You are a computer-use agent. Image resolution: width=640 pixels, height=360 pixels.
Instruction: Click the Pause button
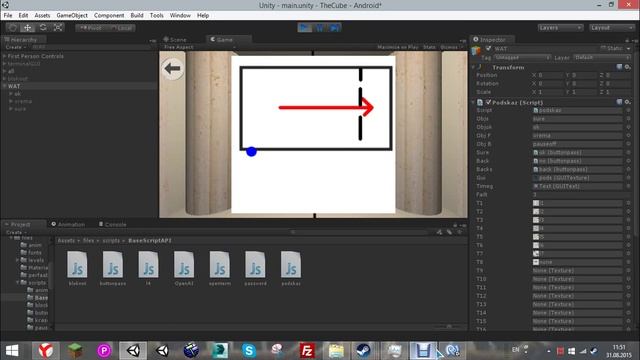point(320,28)
